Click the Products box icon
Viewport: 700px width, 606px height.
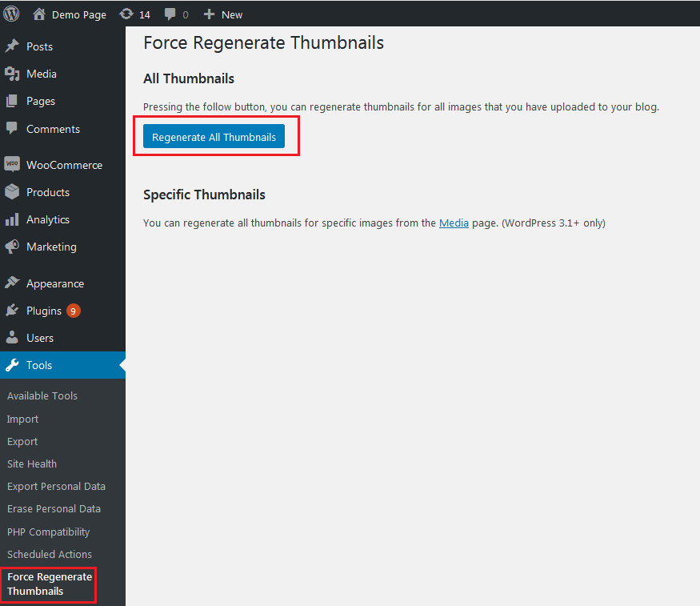(12, 192)
